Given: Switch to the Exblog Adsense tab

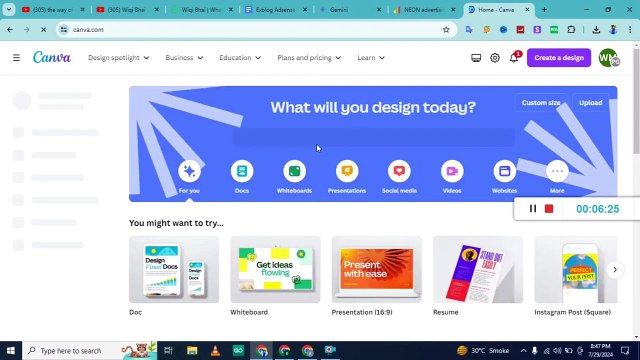Looking at the screenshot, I should [276, 9].
